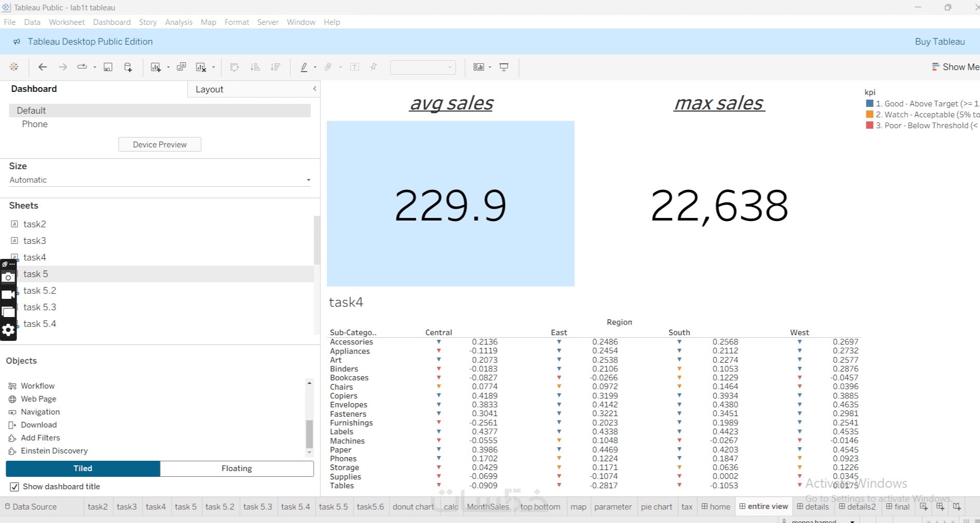This screenshot has width=980, height=523.
Task: Select the Tiled layout toggle
Action: [x=83, y=469]
